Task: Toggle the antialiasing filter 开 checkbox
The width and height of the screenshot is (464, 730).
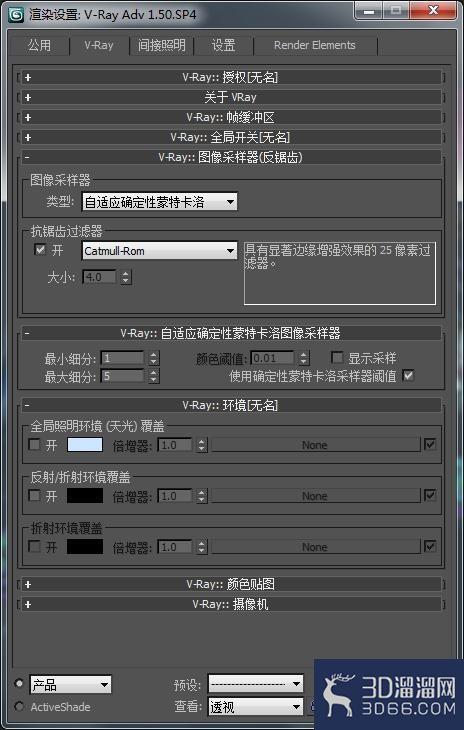Action: pos(40,250)
